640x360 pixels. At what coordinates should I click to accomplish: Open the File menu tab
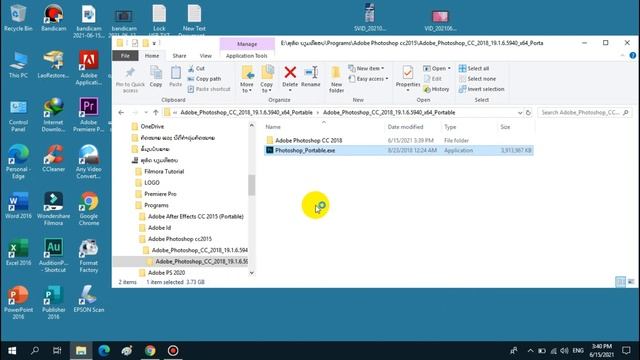(x=125, y=56)
